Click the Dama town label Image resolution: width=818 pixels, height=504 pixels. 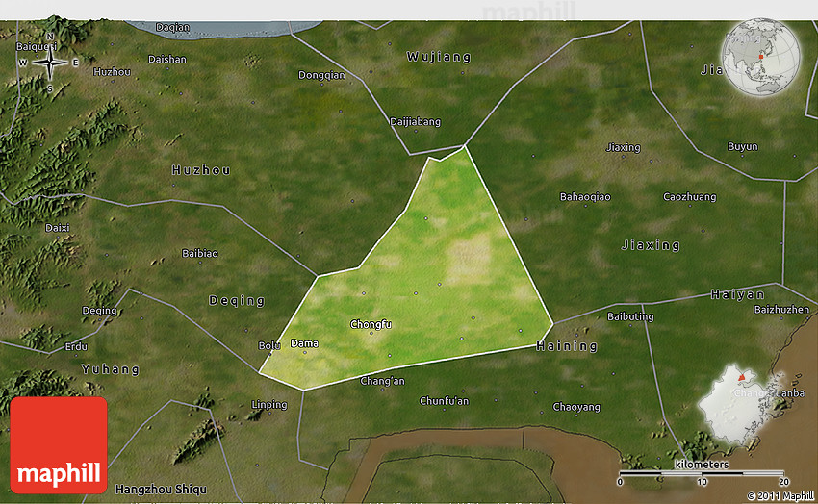pos(304,343)
